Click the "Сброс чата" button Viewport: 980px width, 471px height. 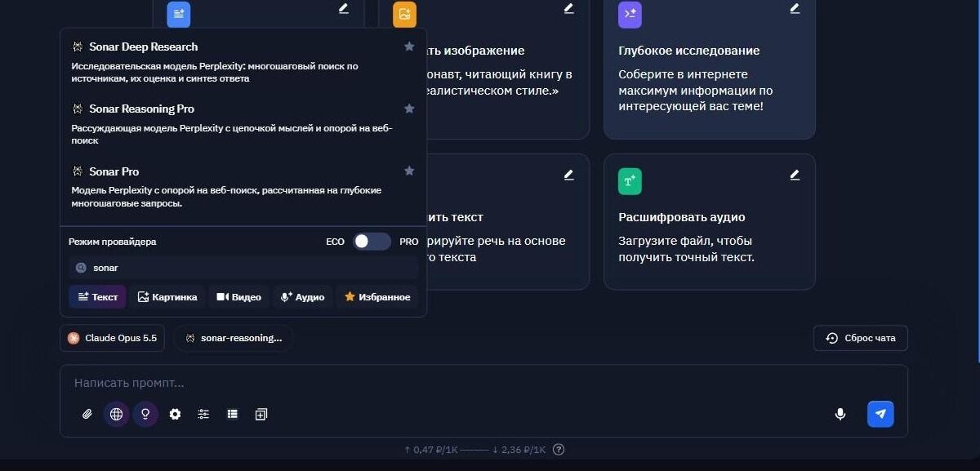[x=861, y=338]
